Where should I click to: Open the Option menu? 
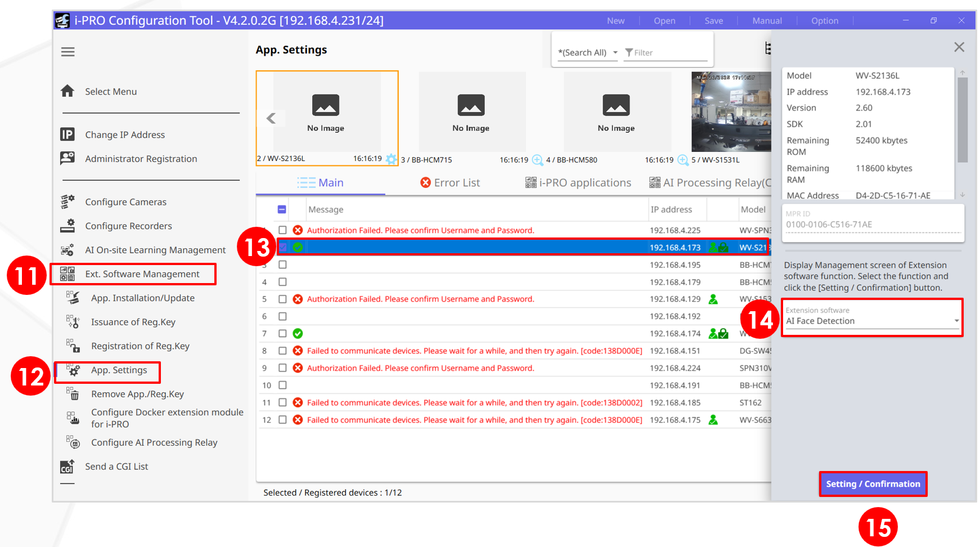coord(825,20)
